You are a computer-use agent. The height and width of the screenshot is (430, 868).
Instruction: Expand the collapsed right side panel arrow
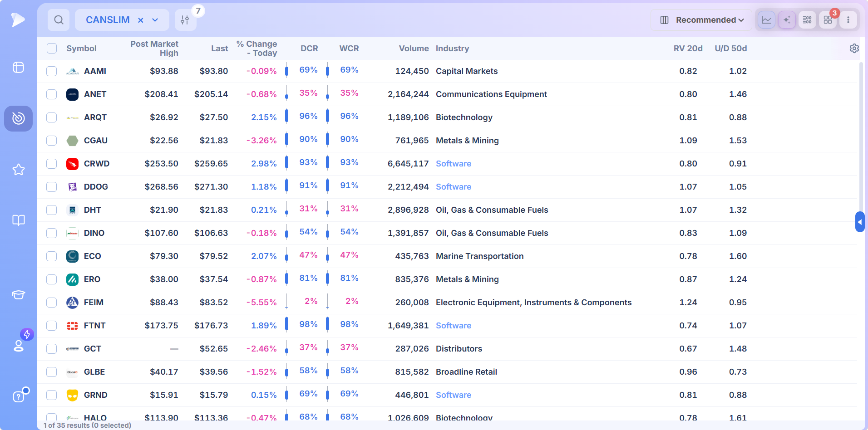(x=859, y=222)
